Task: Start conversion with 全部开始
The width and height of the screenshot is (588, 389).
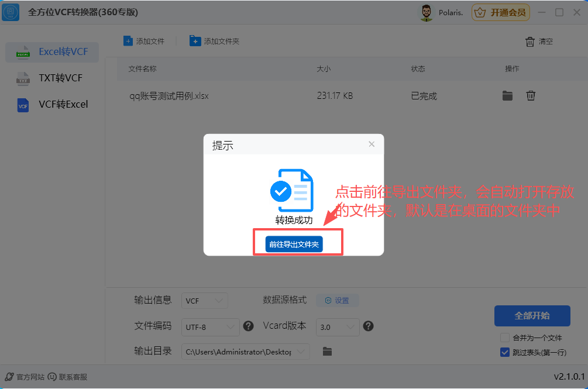Action: pyautogui.click(x=532, y=315)
